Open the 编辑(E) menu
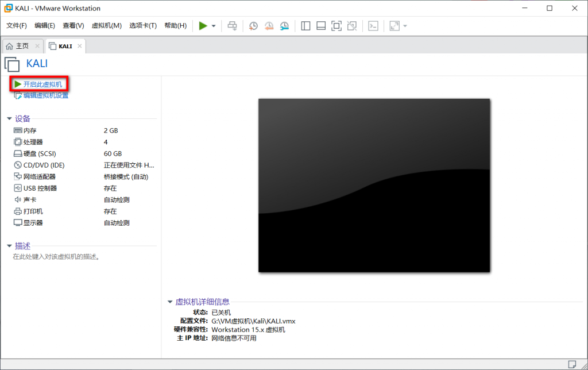The width and height of the screenshot is (588, 370). click(45, 25)
